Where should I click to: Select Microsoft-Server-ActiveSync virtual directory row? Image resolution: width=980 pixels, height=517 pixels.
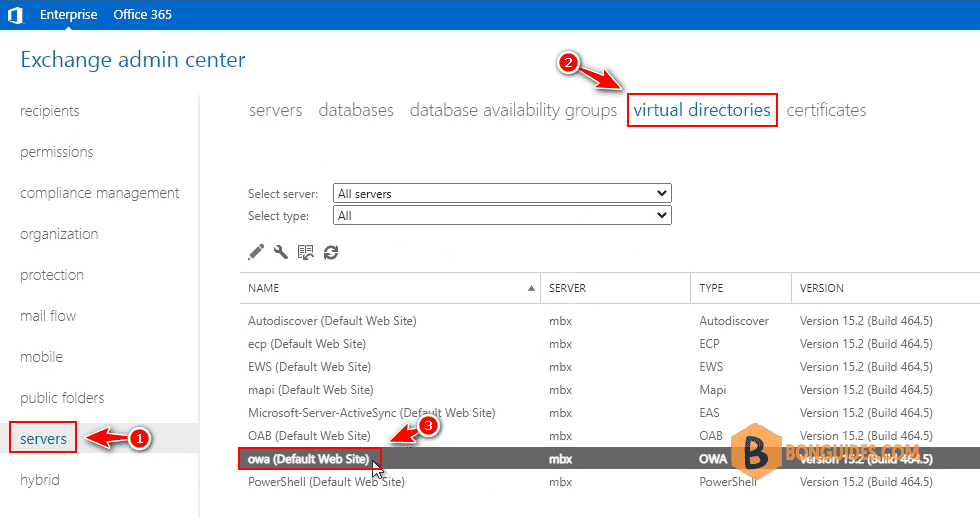[610, 413]
